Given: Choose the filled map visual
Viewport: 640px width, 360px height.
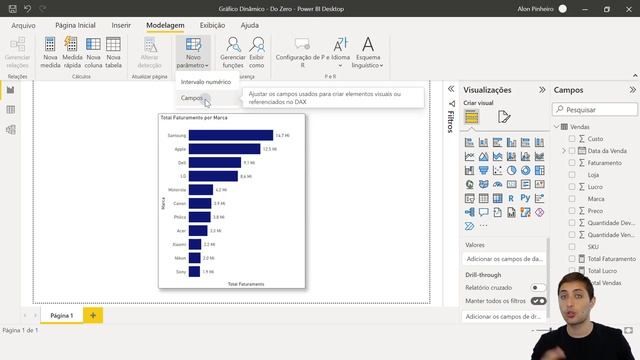Looking at the screenshot, I should [x=483, y=184].
